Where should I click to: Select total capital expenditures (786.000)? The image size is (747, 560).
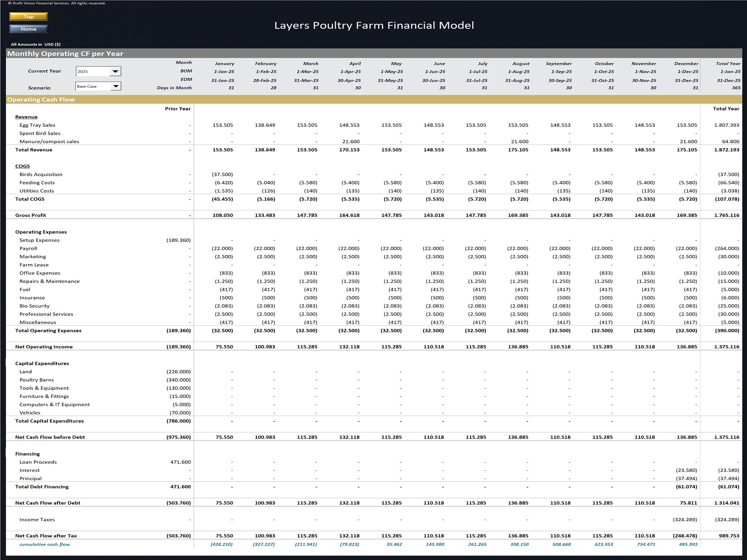coord(179,421)
